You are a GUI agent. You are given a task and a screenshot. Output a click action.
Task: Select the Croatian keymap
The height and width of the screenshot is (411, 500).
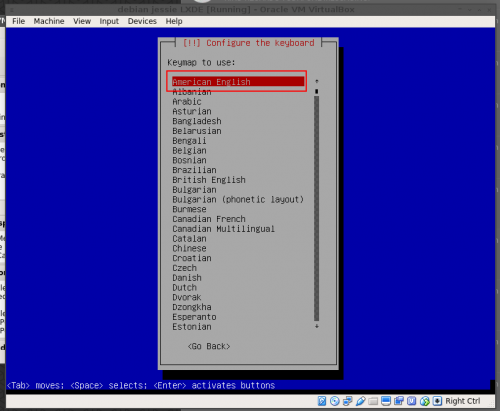[x=192, y=258]
